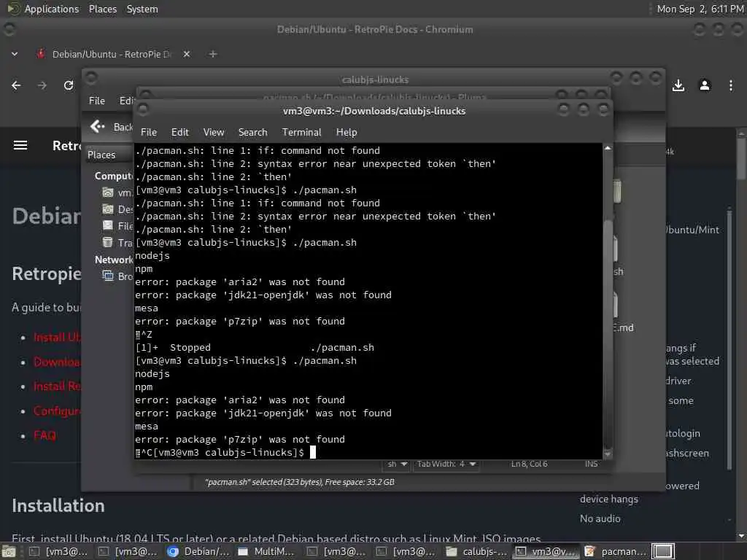The width and height of the screenshot is (747, 560).
Task: Open the terminal Help menu
Action: tap(347, 133)
